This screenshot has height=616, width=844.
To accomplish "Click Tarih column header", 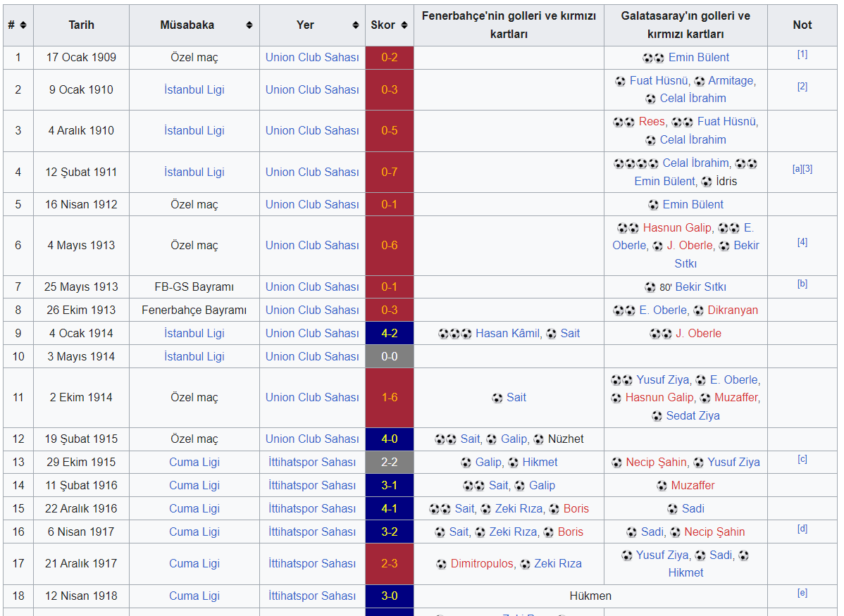I will [81, 25].
